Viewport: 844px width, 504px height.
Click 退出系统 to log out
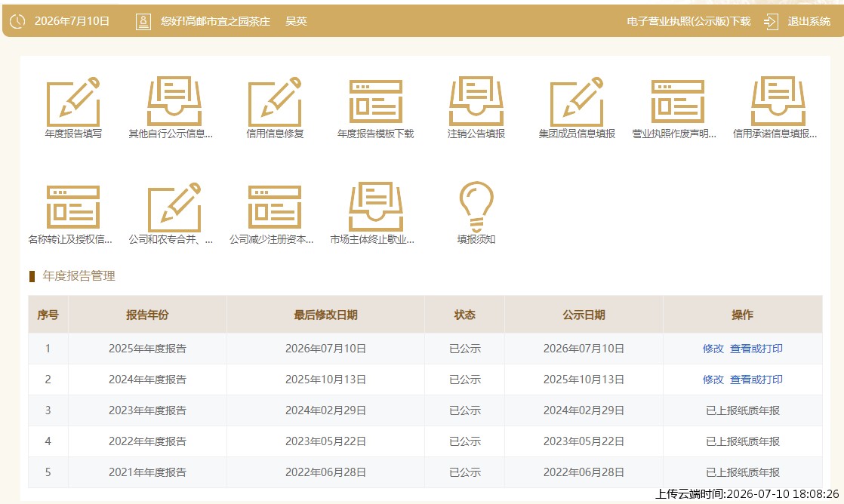(809, 22)
